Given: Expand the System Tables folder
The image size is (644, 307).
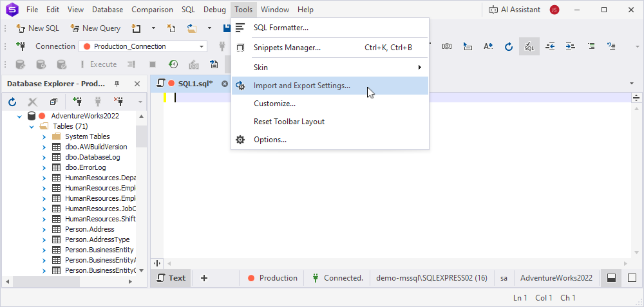Looking at the screenshot, I should pos(44,136).
